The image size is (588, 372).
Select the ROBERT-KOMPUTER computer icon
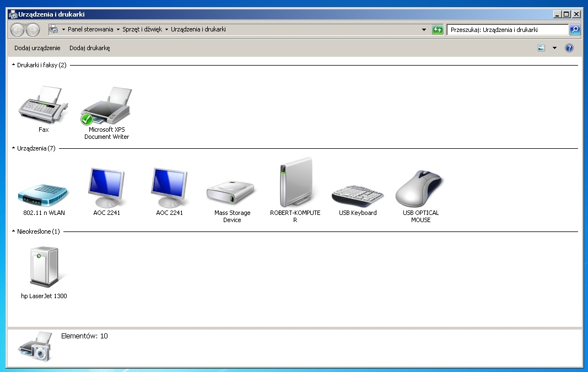[296, 182]
